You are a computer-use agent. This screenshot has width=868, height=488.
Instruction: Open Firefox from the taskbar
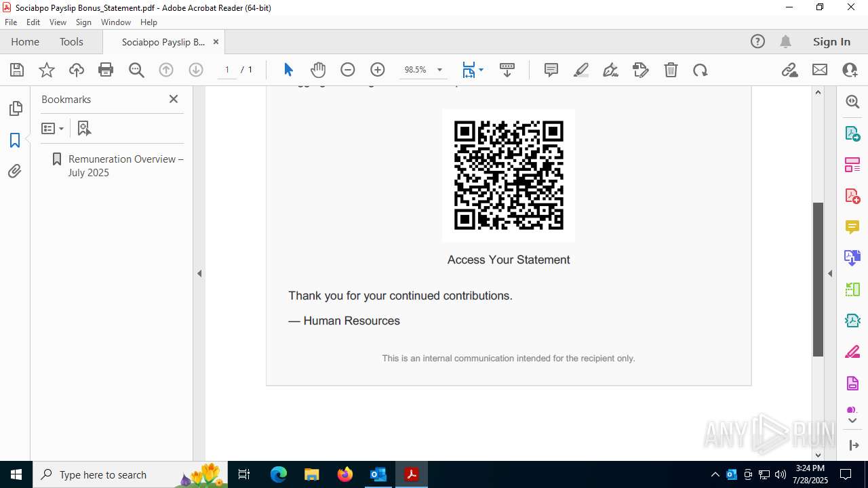345,474
